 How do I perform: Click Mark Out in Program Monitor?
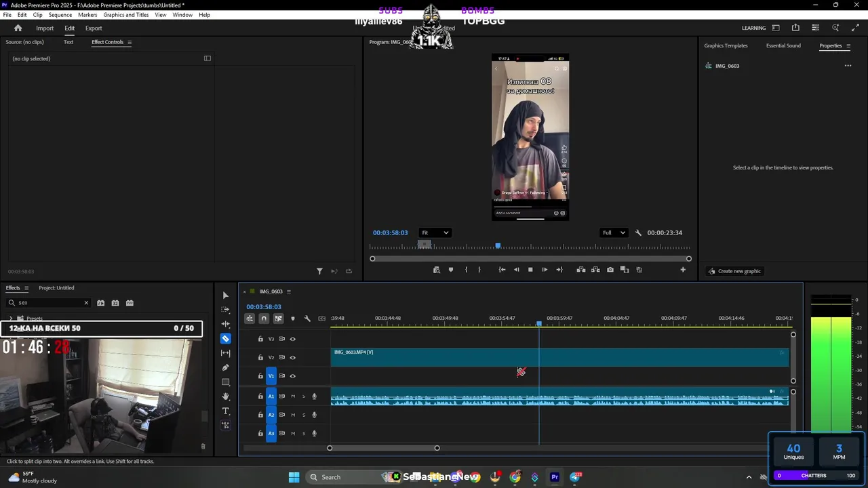(x=479, y=270)
